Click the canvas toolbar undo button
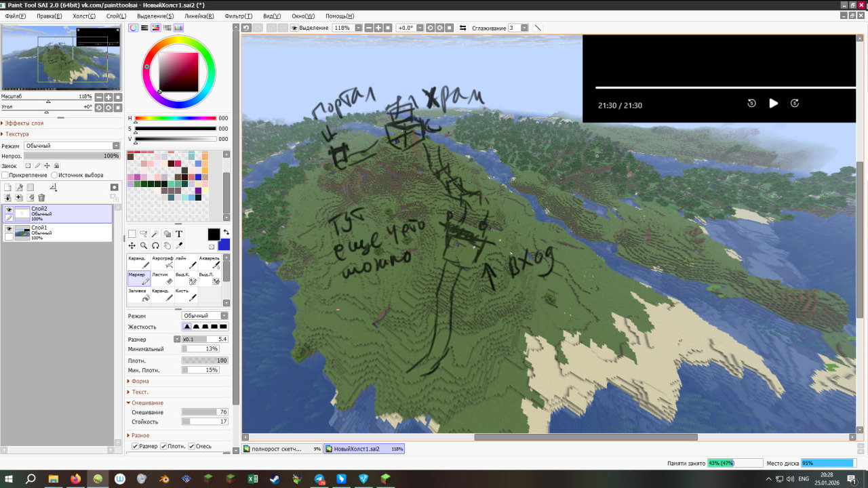This screenshot has height=488, width=868. [247, 28]
